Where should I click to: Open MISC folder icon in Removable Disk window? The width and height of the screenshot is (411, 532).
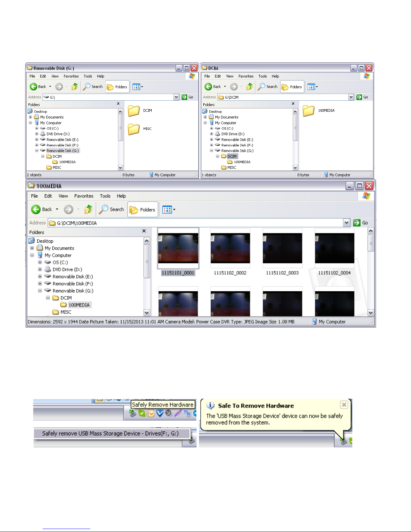click(134, 129)
